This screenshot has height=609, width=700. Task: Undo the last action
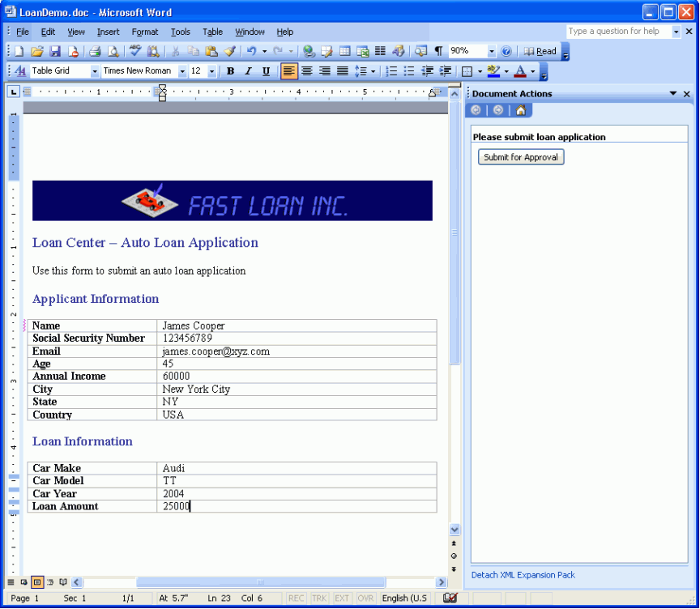pos(252,51)
